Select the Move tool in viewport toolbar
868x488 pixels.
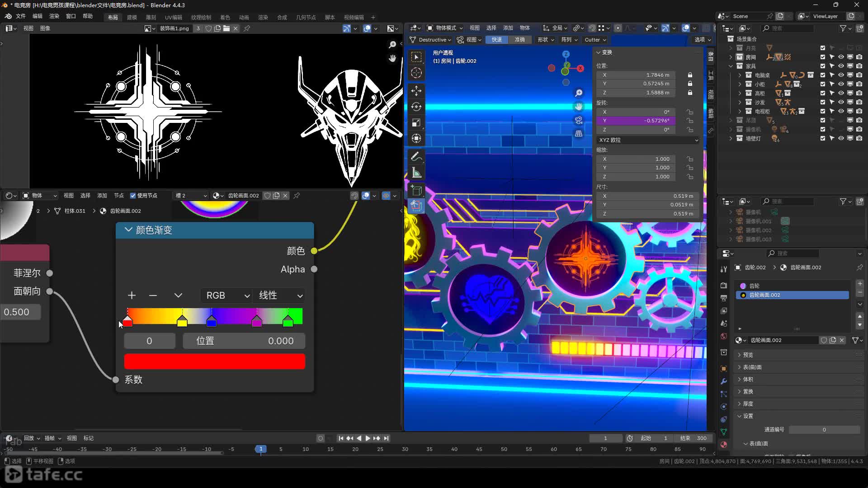(x=416, y=90)
